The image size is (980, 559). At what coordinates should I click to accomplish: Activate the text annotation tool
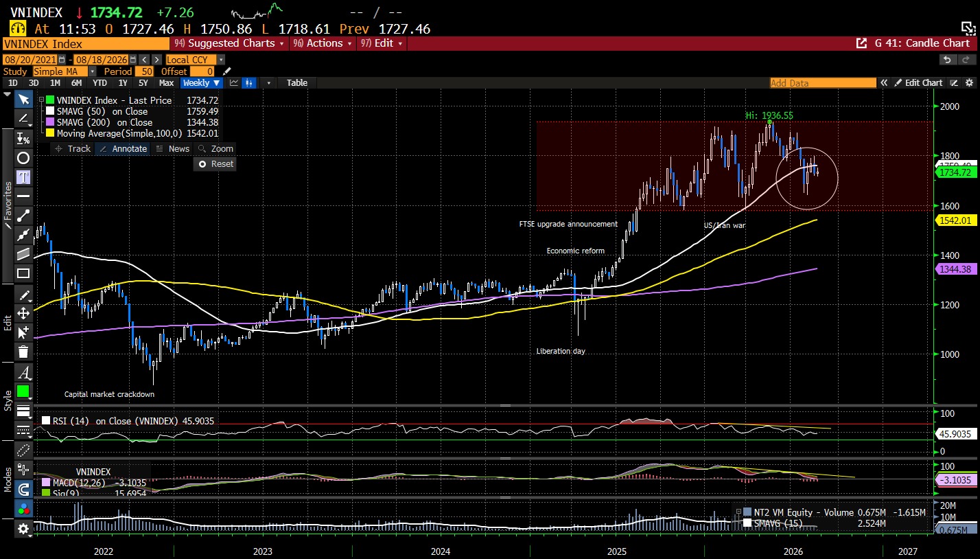(x=23, y=177)
